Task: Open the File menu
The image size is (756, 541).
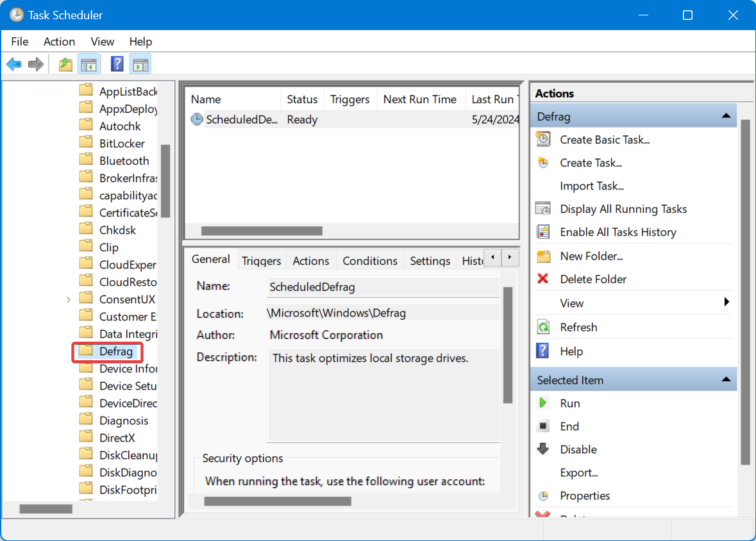Action: tap(20, 42)
